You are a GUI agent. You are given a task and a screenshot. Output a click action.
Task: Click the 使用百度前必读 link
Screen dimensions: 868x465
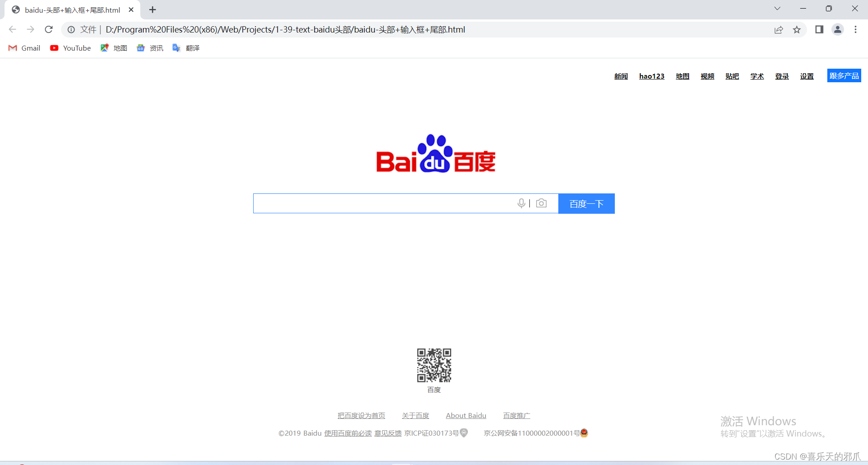(348, 433)
